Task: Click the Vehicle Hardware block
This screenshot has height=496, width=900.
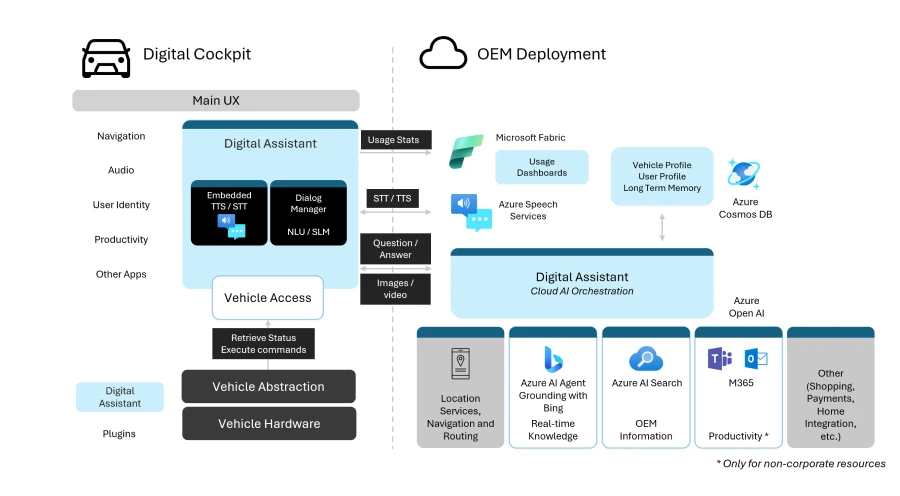Action: 268,424
